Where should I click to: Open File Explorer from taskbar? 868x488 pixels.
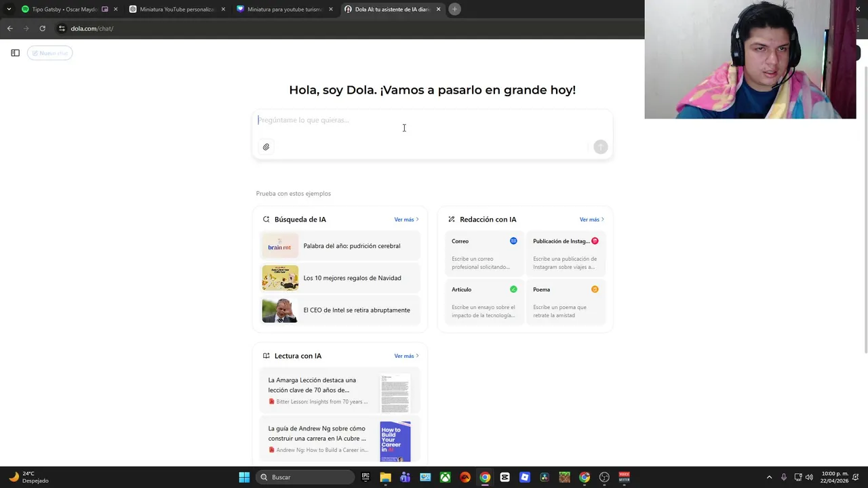coord(385,477)
